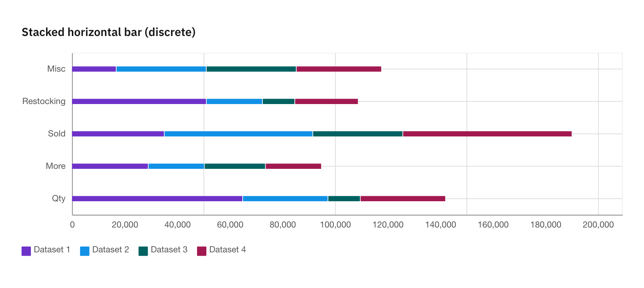
Task: Select Misc crimson Dataset 4 bar segment
Action: pos(339,69)
